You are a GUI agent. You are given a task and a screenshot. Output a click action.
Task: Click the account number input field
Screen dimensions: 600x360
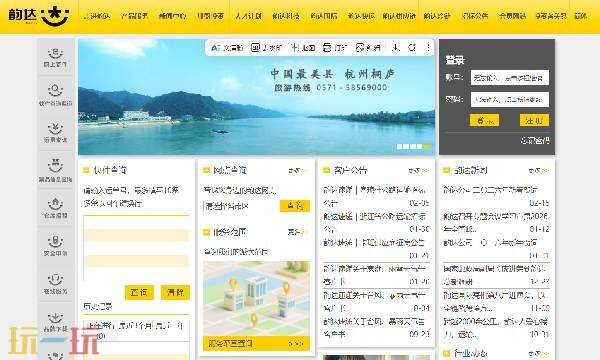[510, 78]
